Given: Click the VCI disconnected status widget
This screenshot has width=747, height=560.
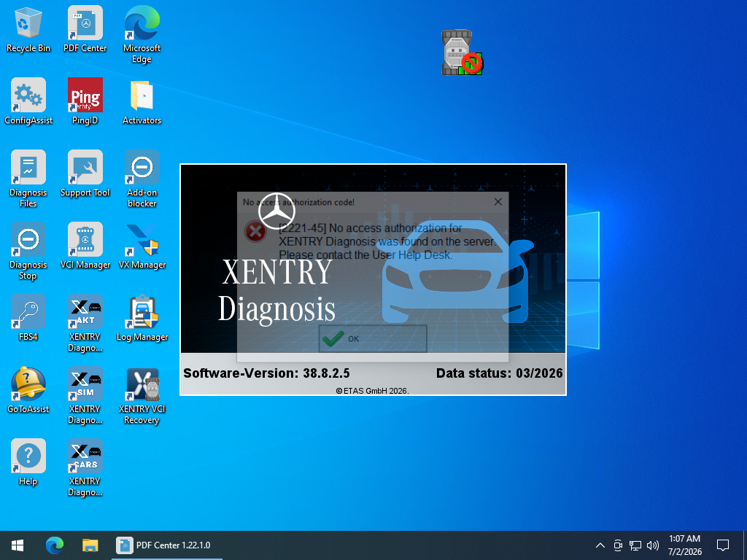Looking at the screenshot, I should (462, 52).
